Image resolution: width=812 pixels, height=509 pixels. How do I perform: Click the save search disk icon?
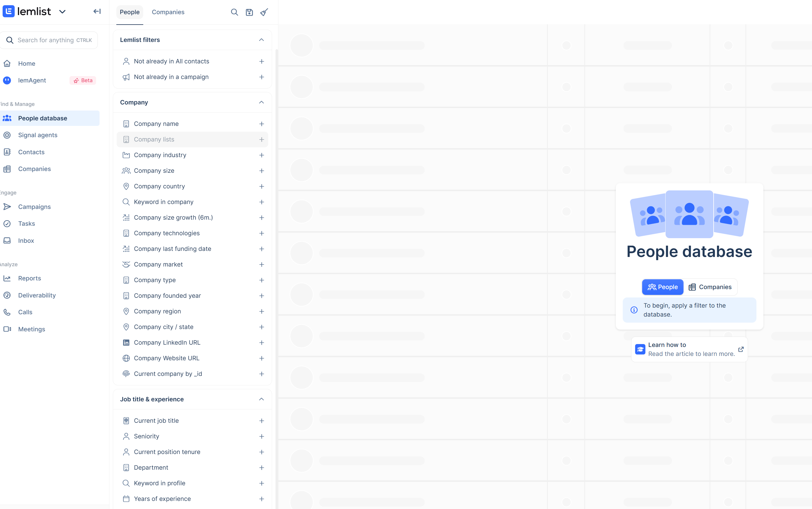(249, 12)
